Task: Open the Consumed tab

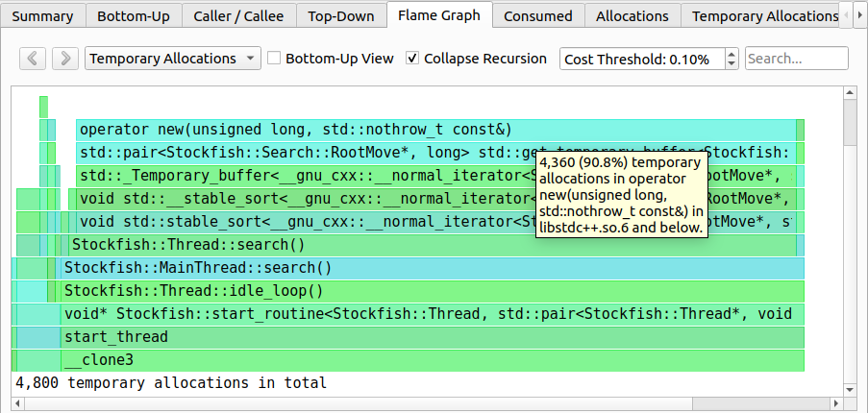Action: [x=538, y=16]
